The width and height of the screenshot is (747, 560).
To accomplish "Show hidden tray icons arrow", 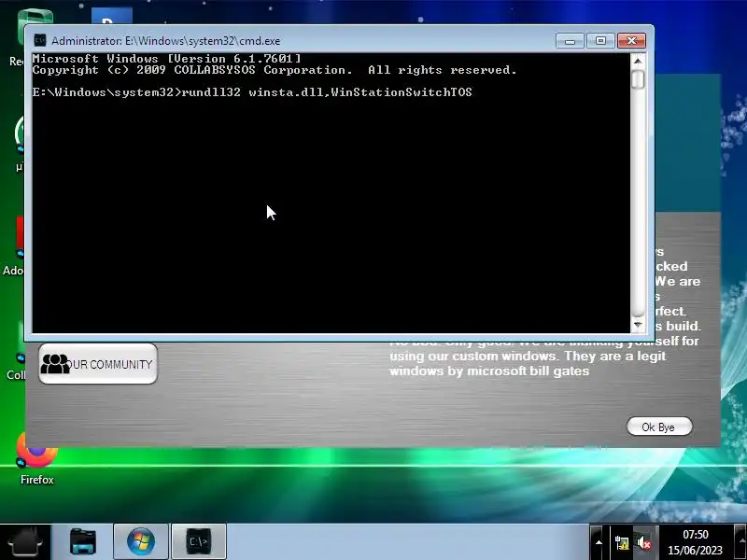I will 599,542.
